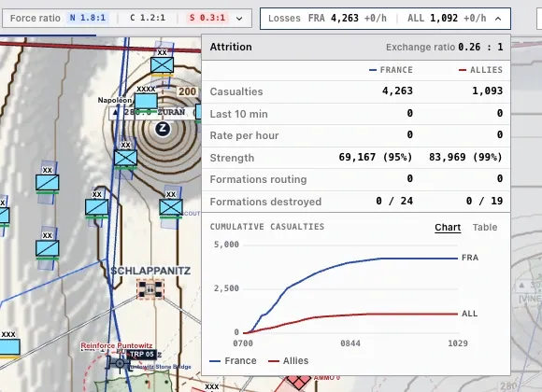Viewport: 542px width, 392px height.
Task: Click the Puntowitz Stone Bridge icon
Action: click(120, 364)
